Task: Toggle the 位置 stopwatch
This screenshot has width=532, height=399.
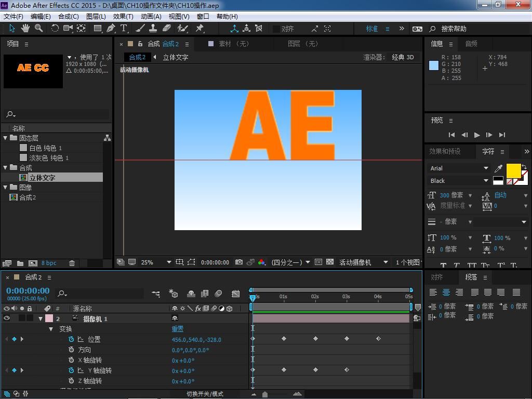Action: (x=71, y=339)
